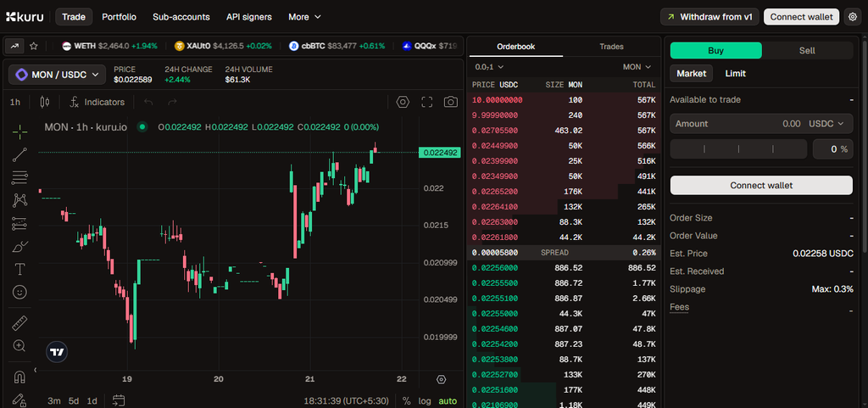Viewport: 868px width, 408px height.
Task: Toggle fullscreen chart mode
Action: click(x=427, y=102)
